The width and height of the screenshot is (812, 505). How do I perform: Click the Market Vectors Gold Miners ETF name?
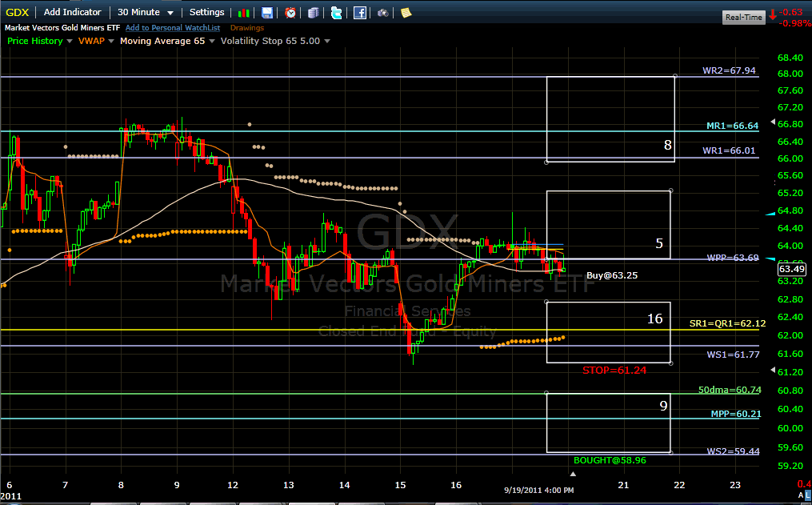62,28
